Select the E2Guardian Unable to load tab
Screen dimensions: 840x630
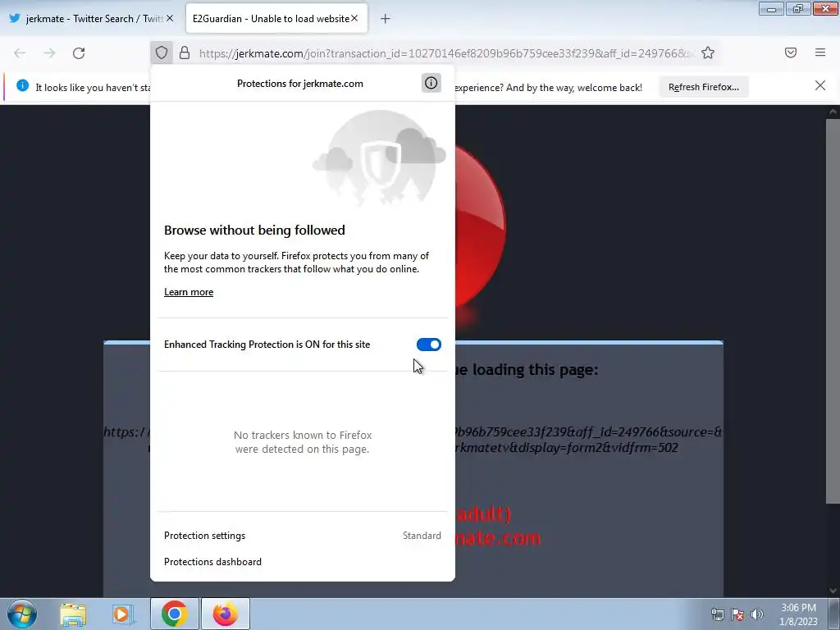(276, 19)
